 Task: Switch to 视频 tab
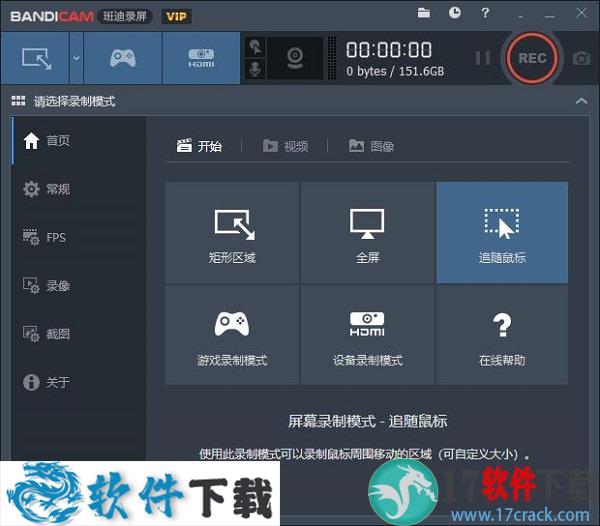coord(285,146)
